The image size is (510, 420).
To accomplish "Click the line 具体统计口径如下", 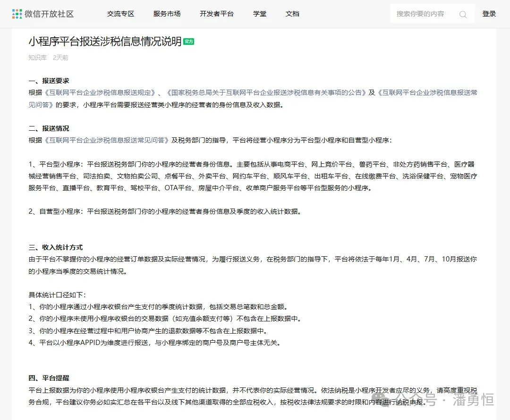I will pos(57,295).
